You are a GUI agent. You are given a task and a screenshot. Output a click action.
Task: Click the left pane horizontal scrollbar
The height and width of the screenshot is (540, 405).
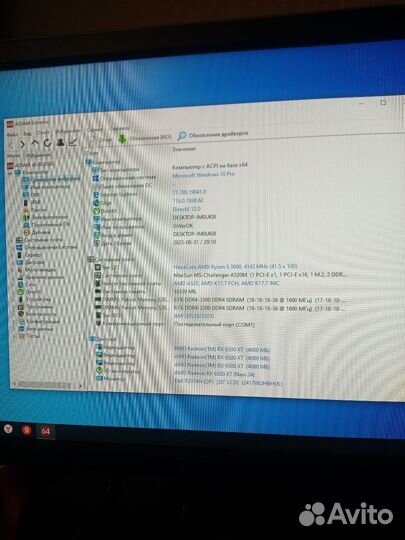click(x=47, y=384)
